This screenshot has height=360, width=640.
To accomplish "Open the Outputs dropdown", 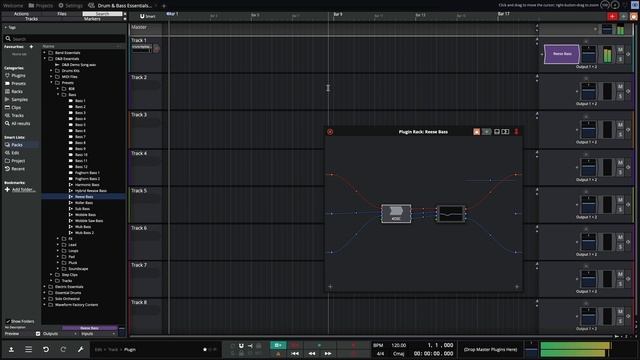I will click(x=59, y=334).
